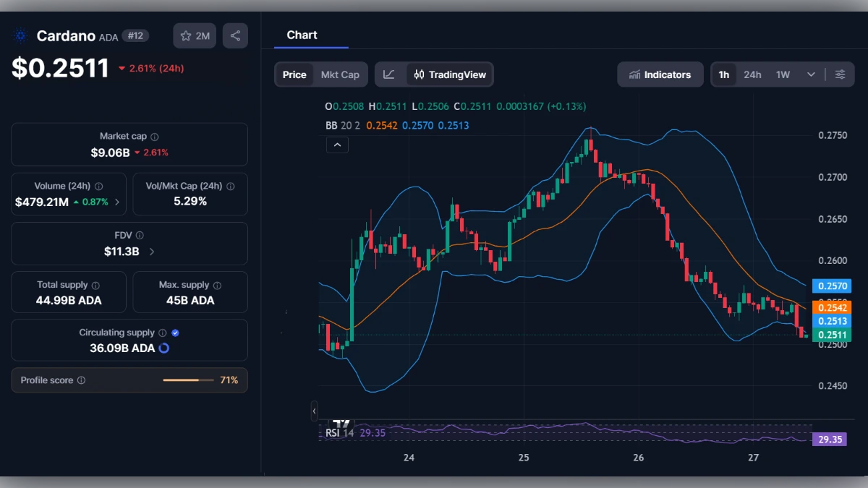This screenshot has height=488, width=868.
Task: Expand the Volume (24h) details chevron
Action: click(116, 203)
